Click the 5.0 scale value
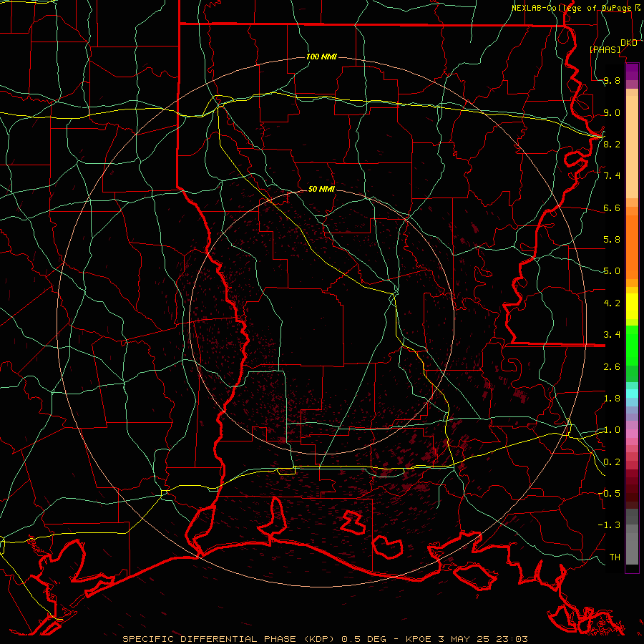644x644 pixels. click(612, 271)
